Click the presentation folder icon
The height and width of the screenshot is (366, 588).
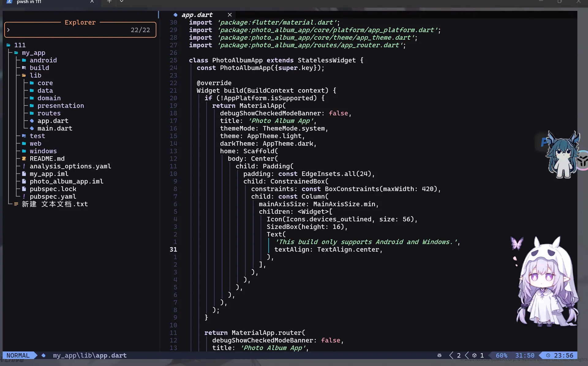point(32,106)
